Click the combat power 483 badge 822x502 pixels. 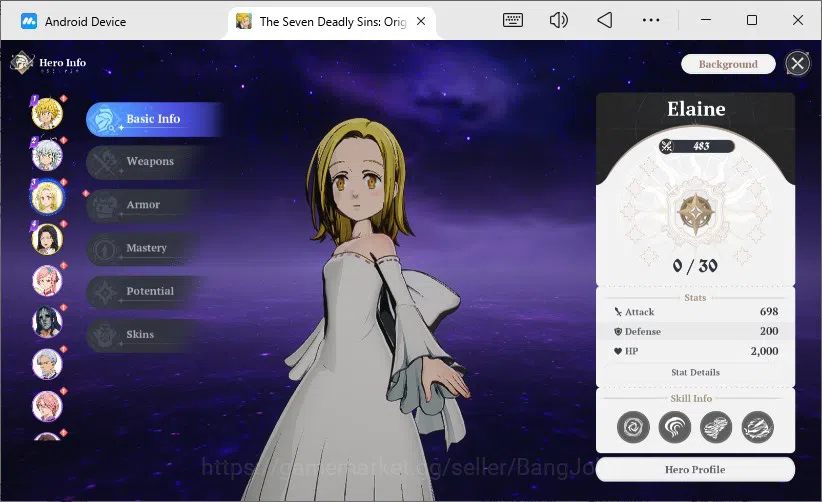click(x=697, y=146)
